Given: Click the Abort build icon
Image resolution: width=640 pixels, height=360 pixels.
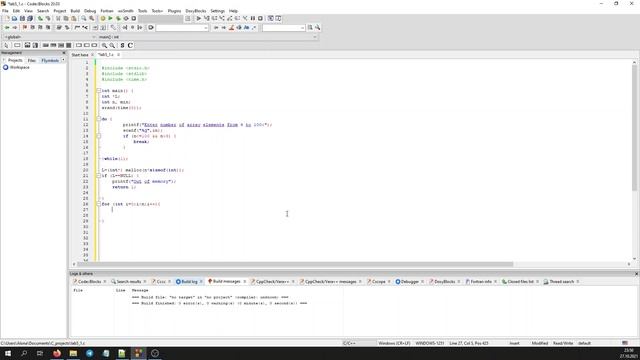Looking at the screenshot, I should (134, 18).
